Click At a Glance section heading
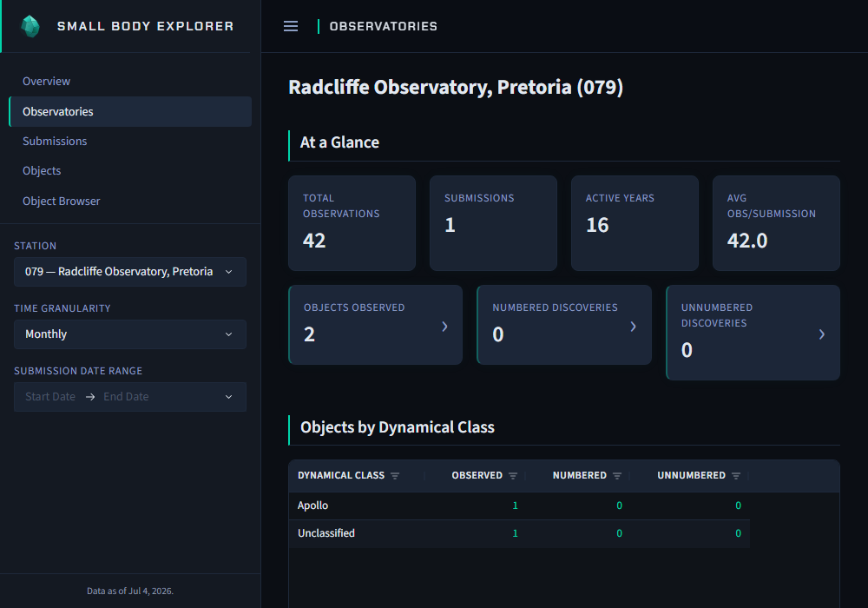 pos(339,142)
